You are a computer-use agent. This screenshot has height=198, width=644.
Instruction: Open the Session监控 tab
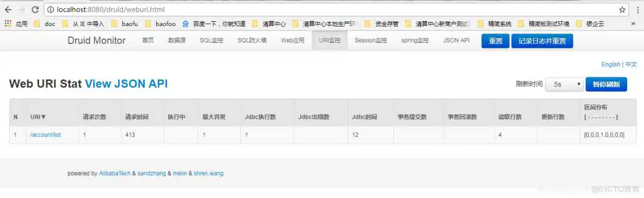pos(371,41)
